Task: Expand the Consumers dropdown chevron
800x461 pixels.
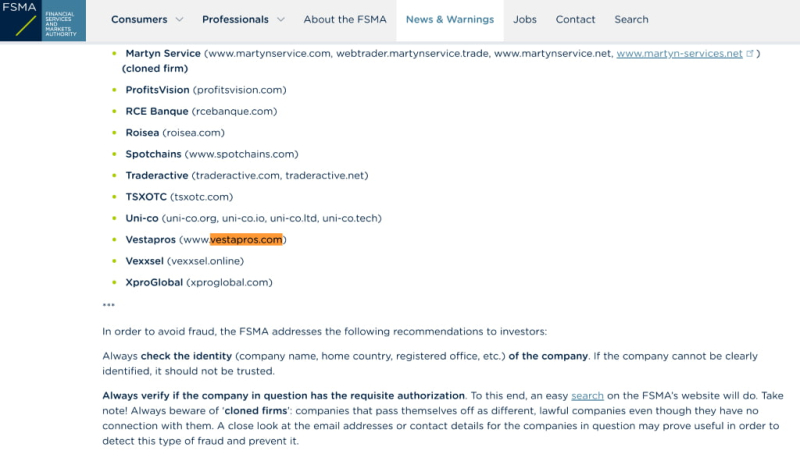Action: [180, 19]
